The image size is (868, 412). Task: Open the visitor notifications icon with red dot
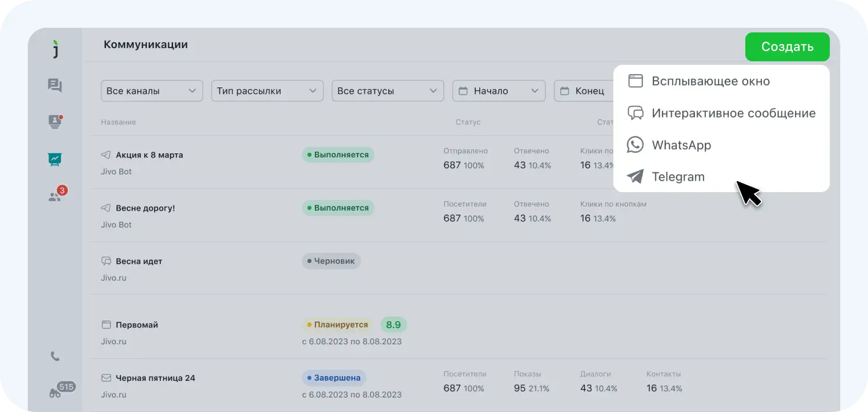(55, 122)
